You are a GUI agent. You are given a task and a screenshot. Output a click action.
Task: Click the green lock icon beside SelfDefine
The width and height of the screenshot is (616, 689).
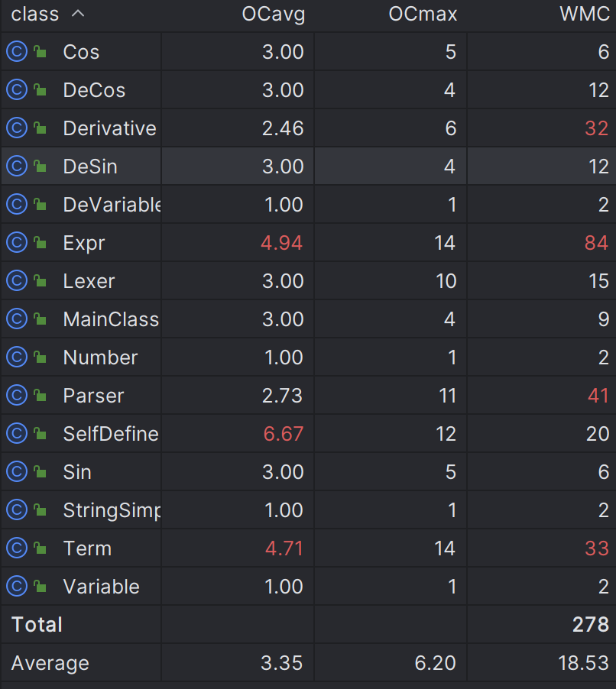point(41,433)
